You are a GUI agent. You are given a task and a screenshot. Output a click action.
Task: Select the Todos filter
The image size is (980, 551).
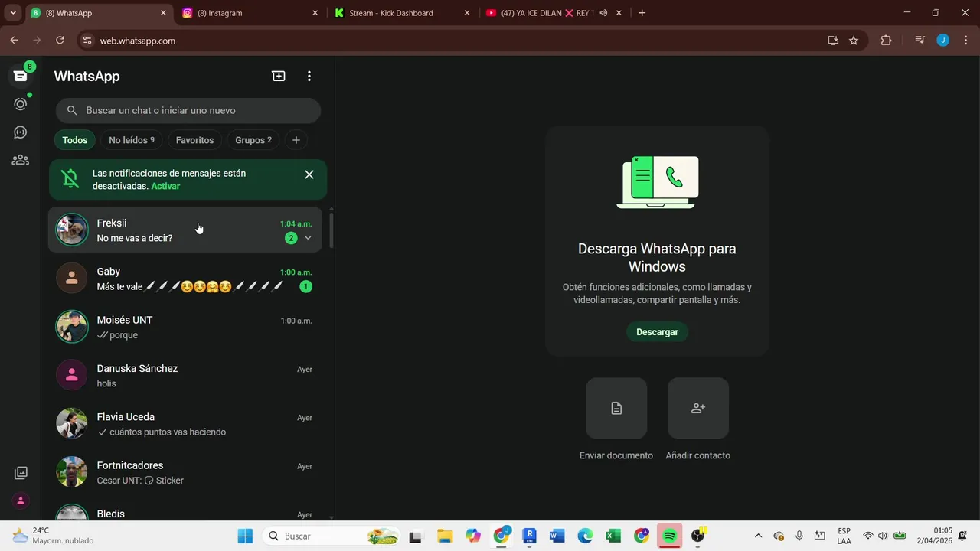(x=75, y=140)
